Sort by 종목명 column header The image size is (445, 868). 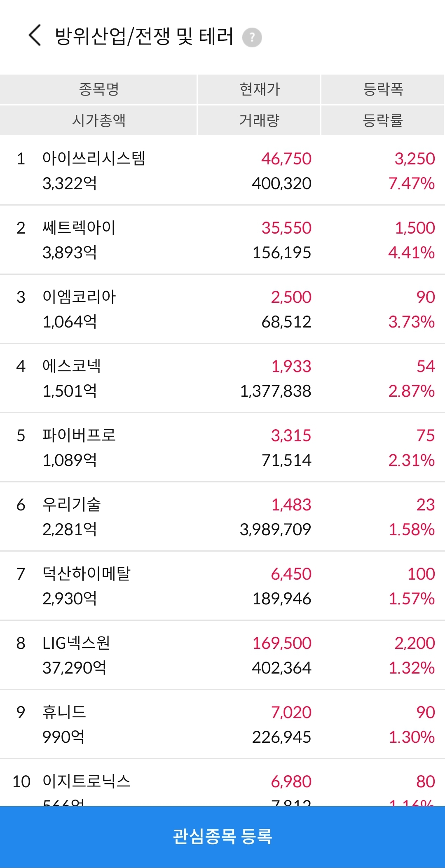[98, 89]
